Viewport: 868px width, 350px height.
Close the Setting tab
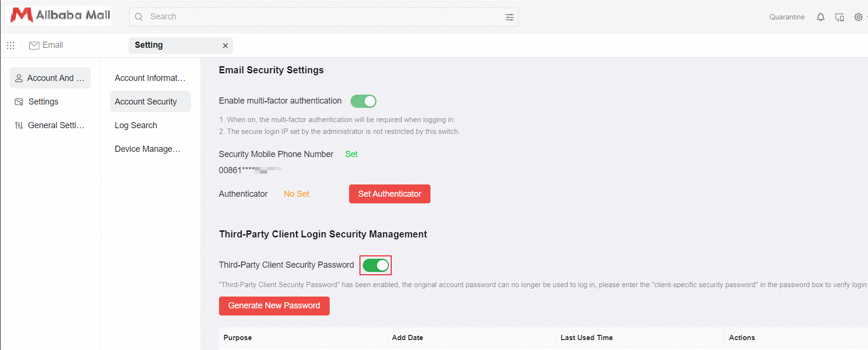pyautogui.click(x=225, y=45)
